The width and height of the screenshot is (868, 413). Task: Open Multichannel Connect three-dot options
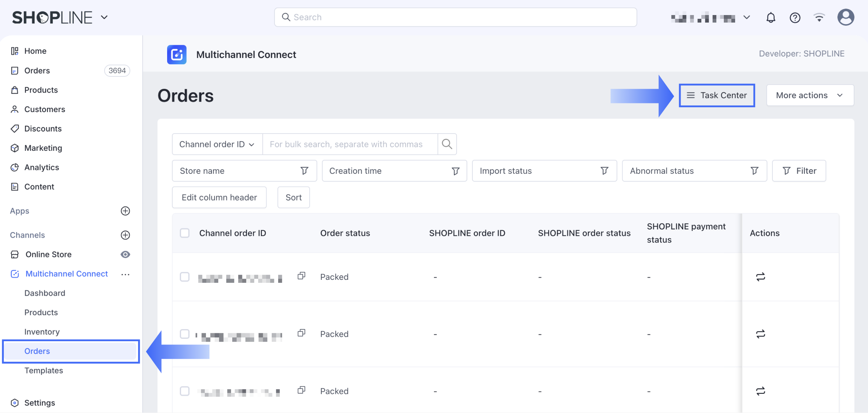point(125,274)
